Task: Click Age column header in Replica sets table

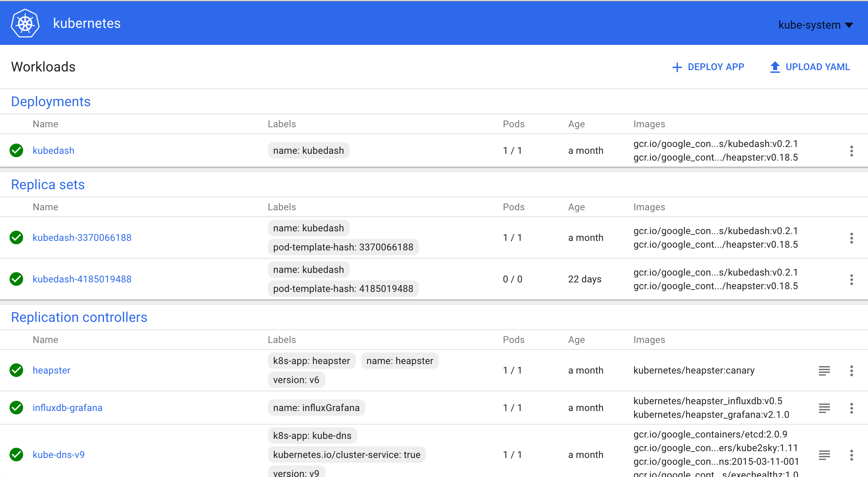Action: pos(577,207)
